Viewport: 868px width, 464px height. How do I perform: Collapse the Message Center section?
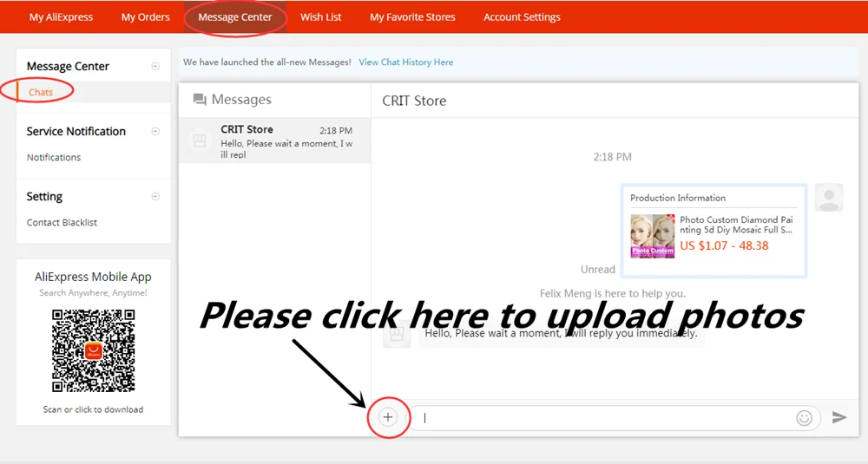pyautogui.click(x=155, y=67)
